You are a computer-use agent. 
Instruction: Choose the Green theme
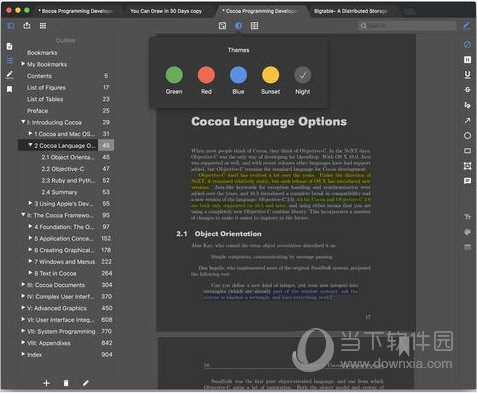coord(174,75)
